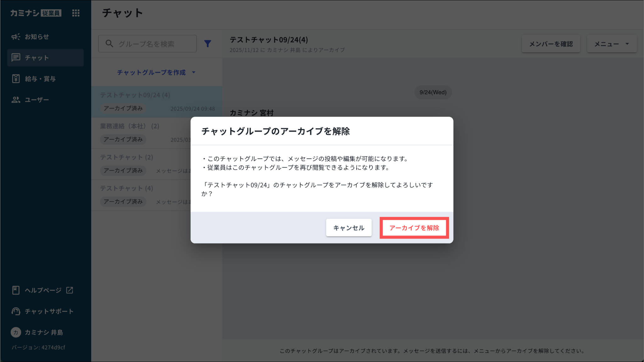Image resolution: width=644 pixels, height=362 pixels.
Task: Click the search magnifier icon
Action: (x=109, y=44)
